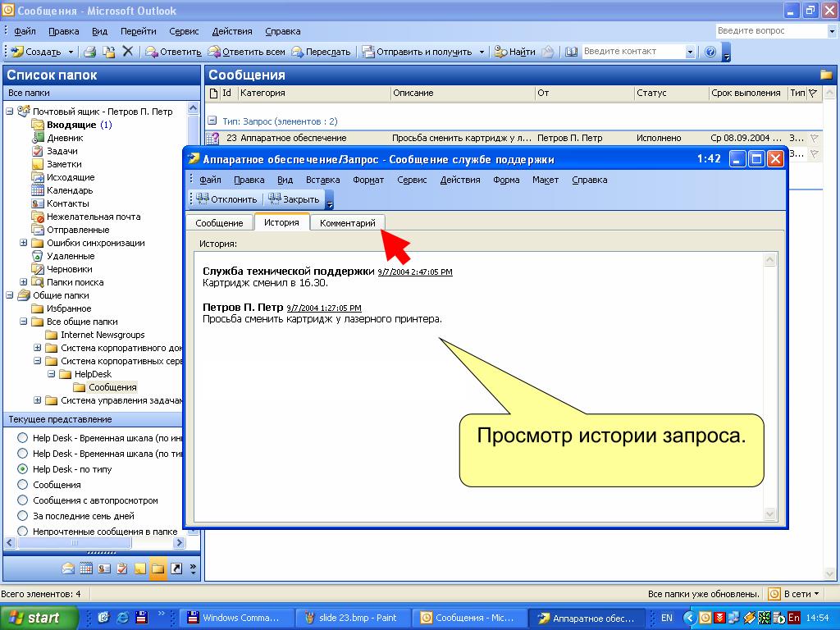Sort by Статус column header
Viewport: 840px width, 630px height.
[671, 93]
